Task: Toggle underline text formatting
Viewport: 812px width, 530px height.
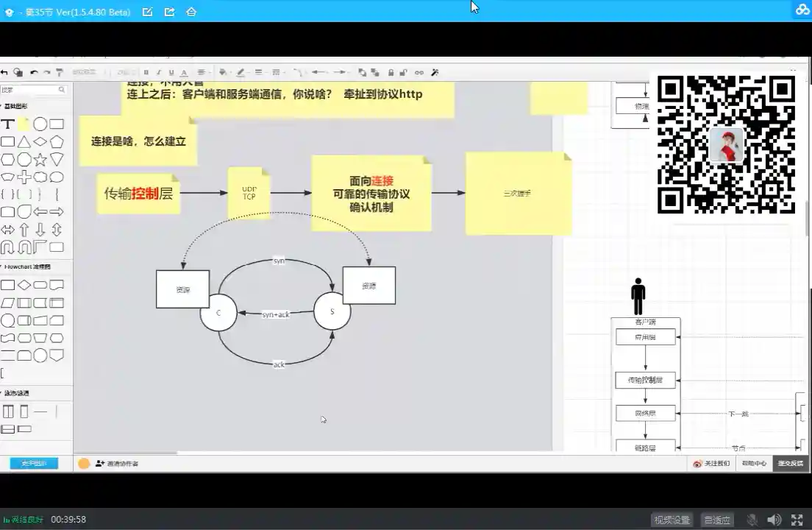Action: click(171, 73)
